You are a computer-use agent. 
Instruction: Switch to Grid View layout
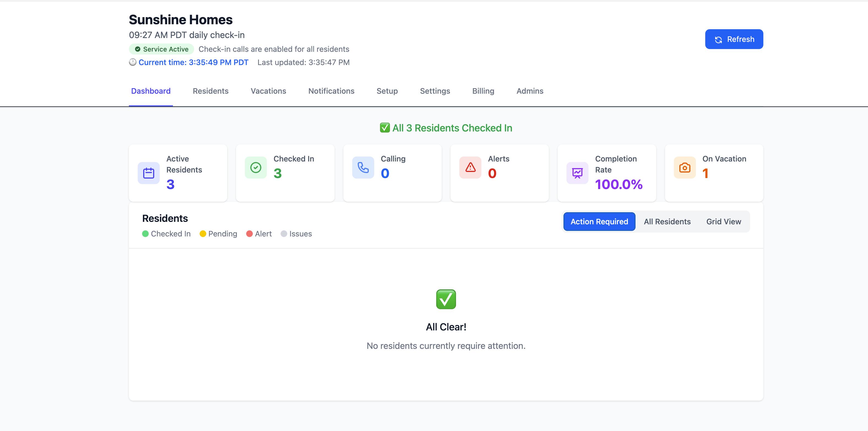pyautogui.click(x=723, y=222)
